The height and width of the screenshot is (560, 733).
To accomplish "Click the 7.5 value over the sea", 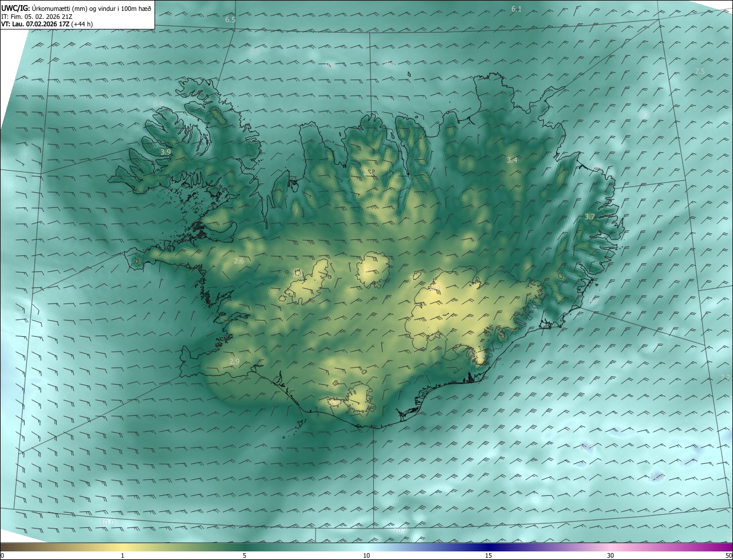I will pos(700,71).
